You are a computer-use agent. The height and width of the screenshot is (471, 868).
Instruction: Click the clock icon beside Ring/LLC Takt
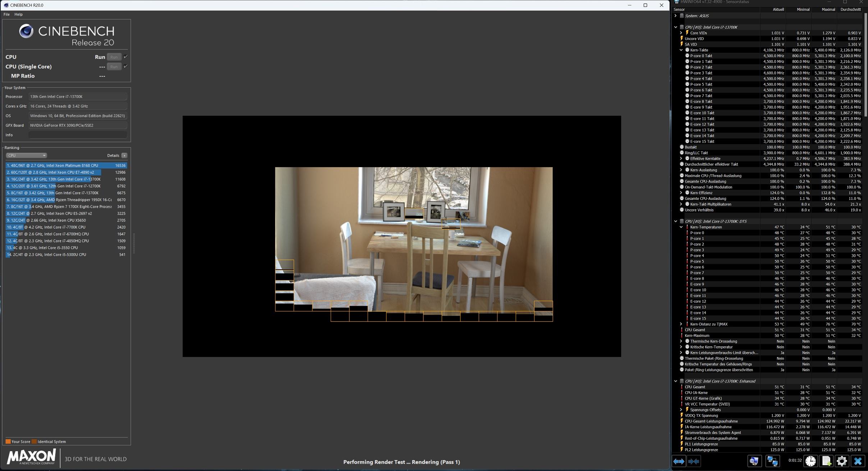click(682, 153)
